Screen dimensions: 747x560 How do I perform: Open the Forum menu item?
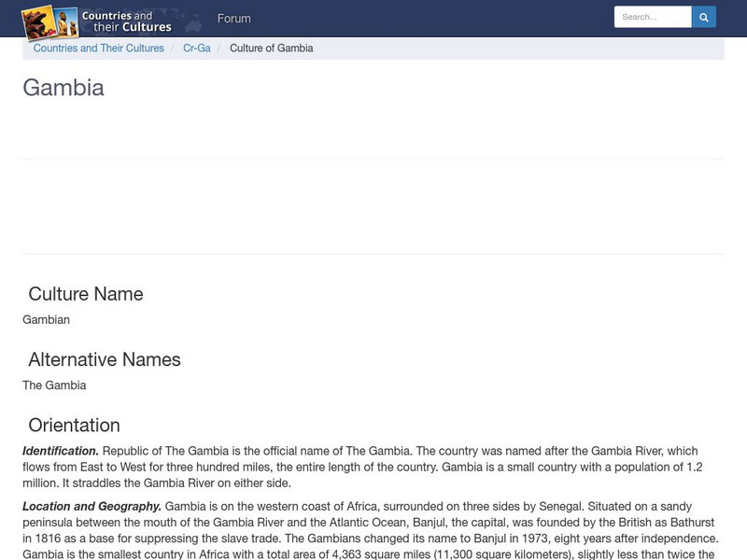[x=234, y=19]
